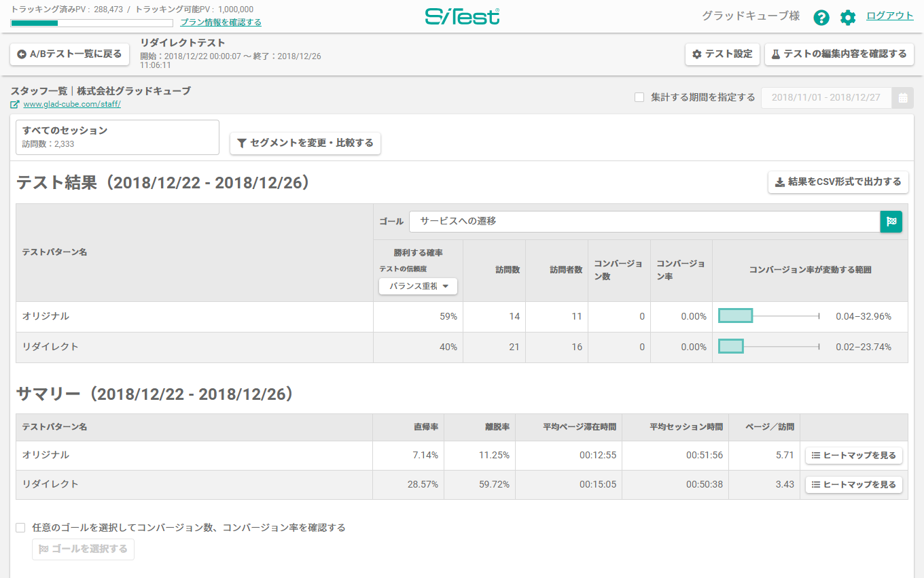
Task: View heatmap for the リダイレクト pattern
Action: point(853,485)
